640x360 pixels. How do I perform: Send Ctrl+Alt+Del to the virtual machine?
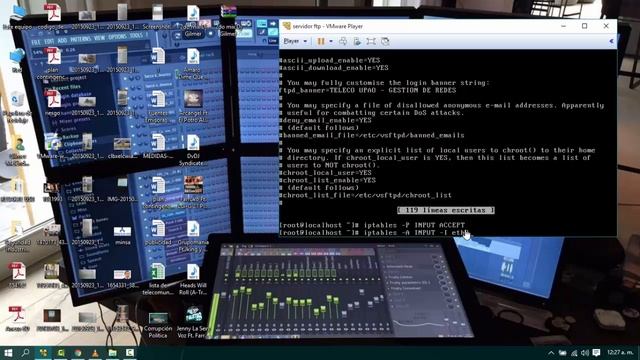pyautogui.click(x=343, y=41)
